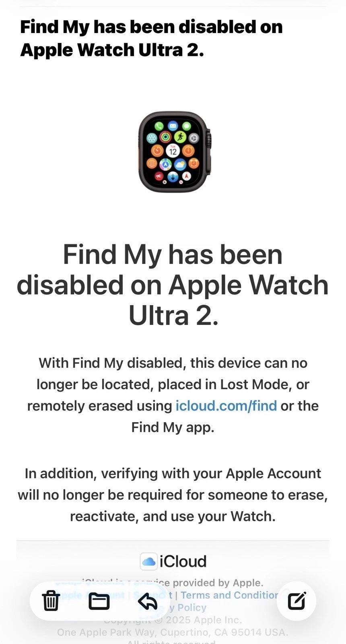
Task: Select the paragraph starting 'With Find My disabled'
Action: pos(173,395)
